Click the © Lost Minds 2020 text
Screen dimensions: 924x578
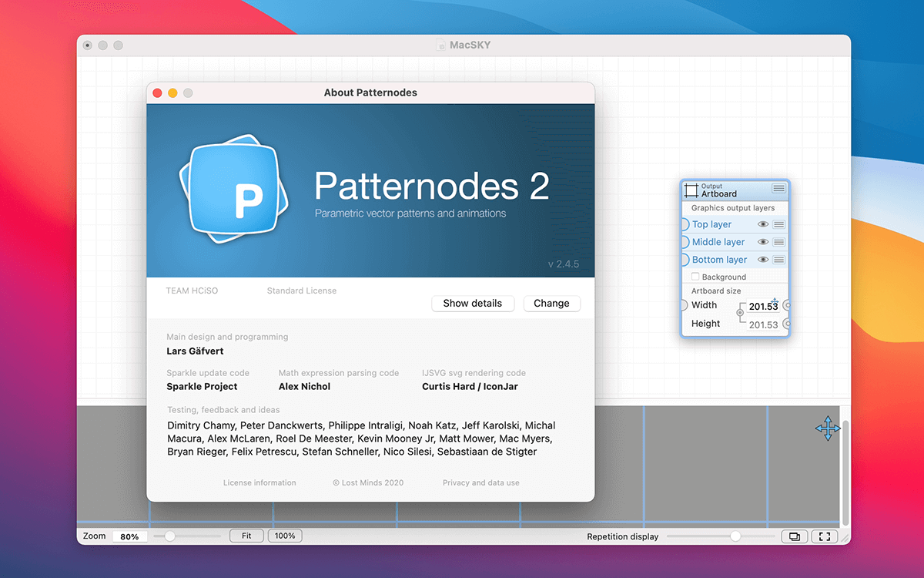pos(368,482)
